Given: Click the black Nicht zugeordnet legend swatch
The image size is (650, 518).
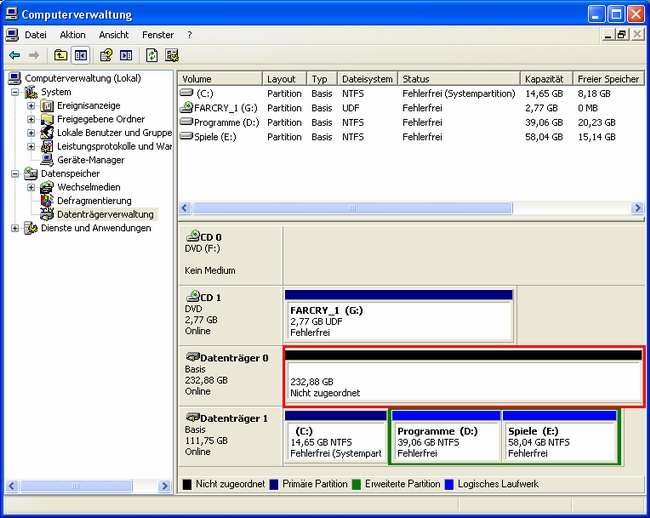Looking at the screenshot, I should point(187,484).
